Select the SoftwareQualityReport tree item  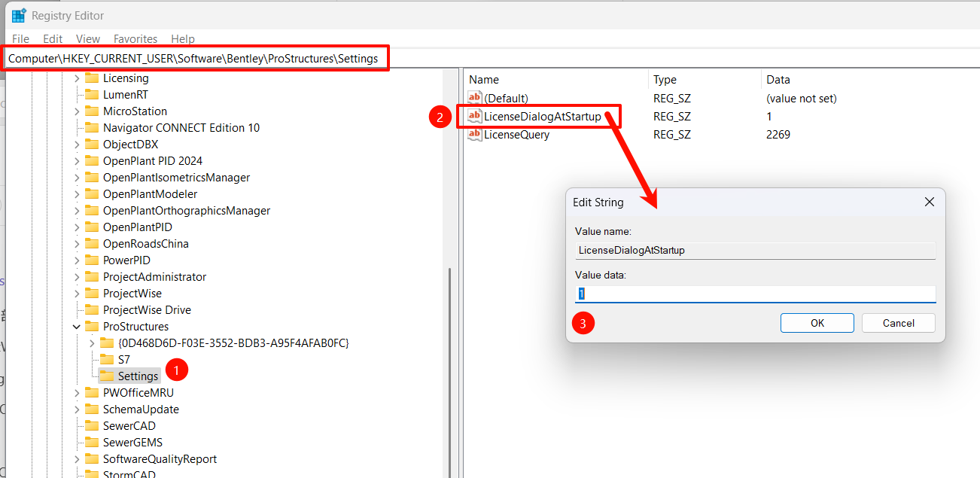coord(160,459)
